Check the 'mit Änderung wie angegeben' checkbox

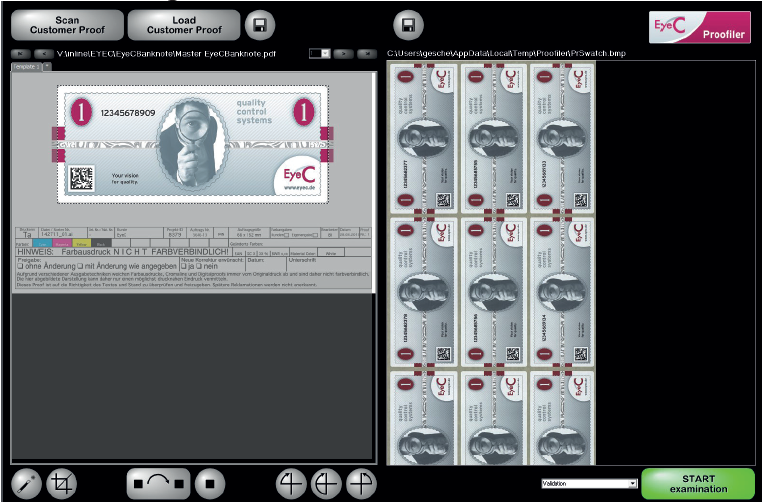[81, 266]
